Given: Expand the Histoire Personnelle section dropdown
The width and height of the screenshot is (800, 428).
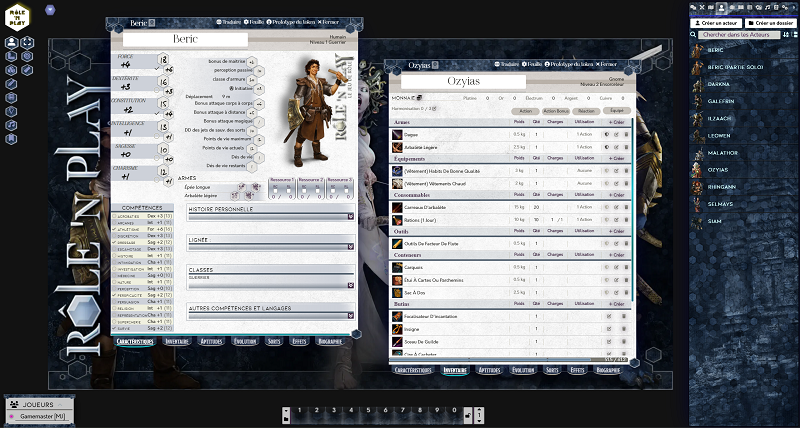Looking at the screenshot, I should tap(351, 216).
